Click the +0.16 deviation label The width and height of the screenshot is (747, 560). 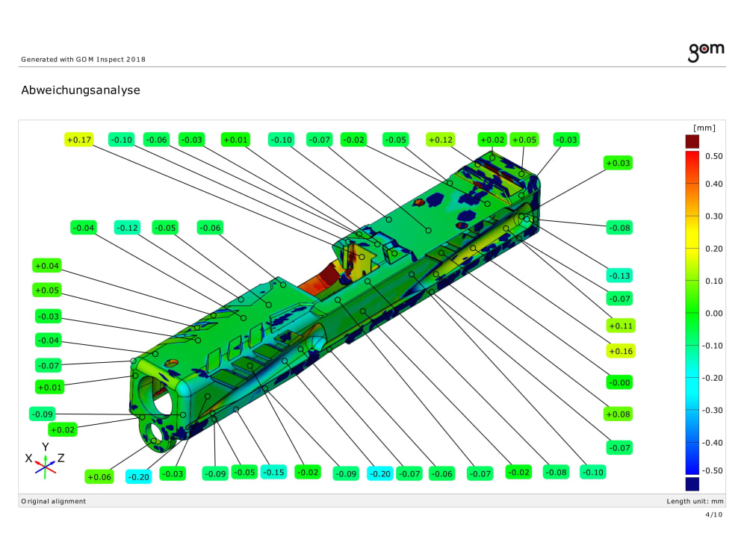[x=621, y=352]
